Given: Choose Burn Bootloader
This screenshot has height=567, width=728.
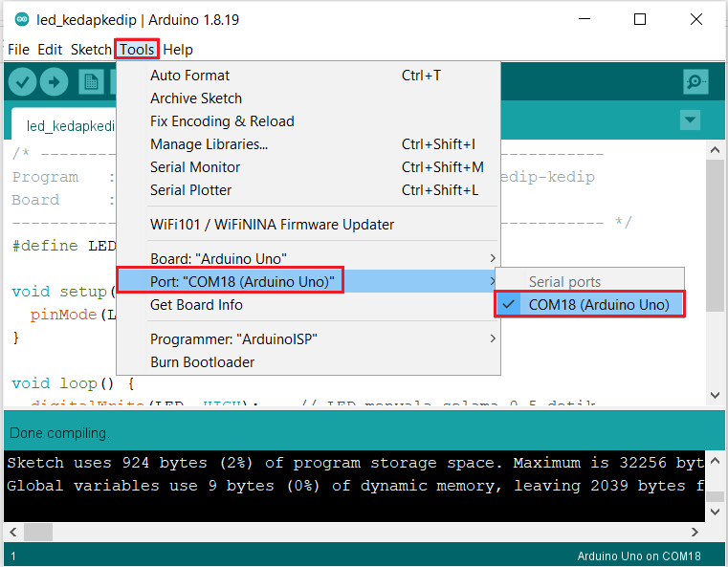Looking at the screenshot, I should [x=308, y=362].
